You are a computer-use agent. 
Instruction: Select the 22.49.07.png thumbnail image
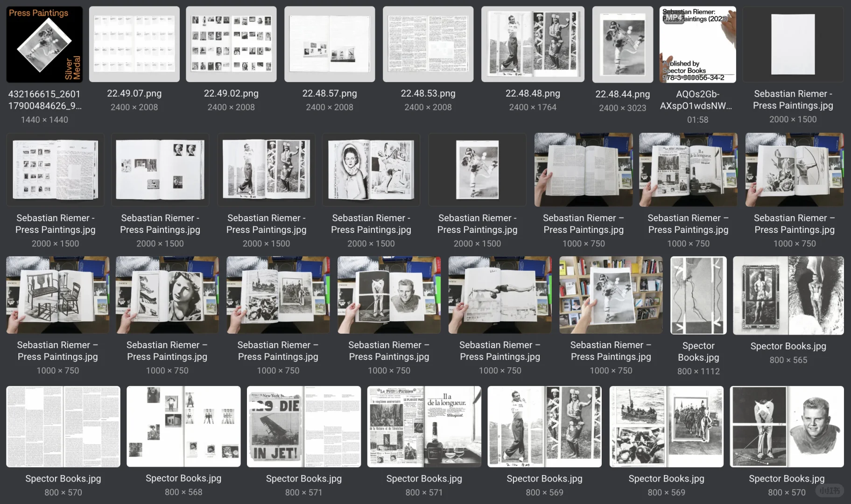click(x=134, y=44)
